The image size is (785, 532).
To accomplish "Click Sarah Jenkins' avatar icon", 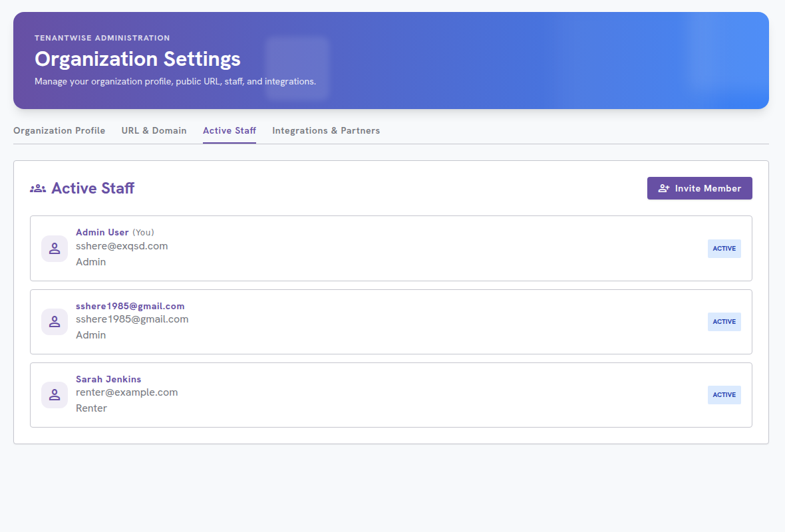I will click(55, 395).
